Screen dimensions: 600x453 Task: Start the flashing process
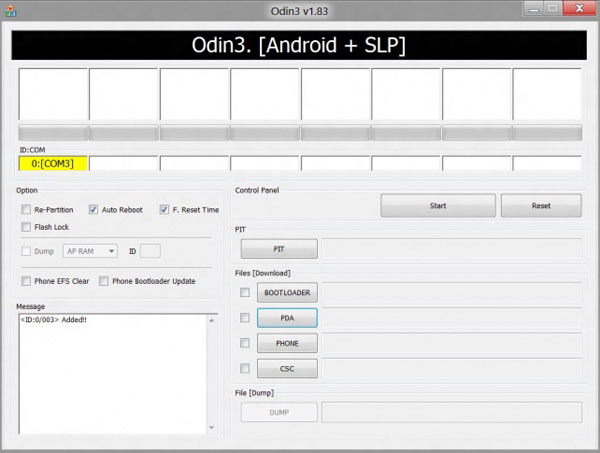438,205
